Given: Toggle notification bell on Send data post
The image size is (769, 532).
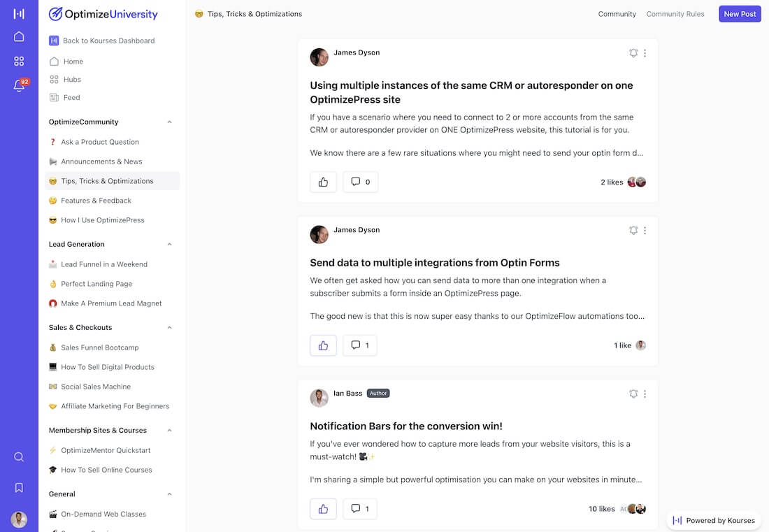Looking at the screenshot, I should click(633, 231).
